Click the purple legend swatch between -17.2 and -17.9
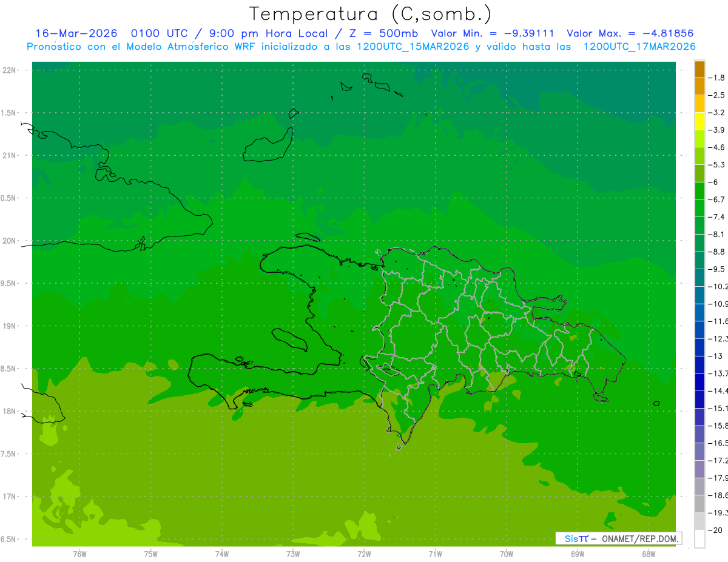This screenshot has width=728, height=562. (x=699, y=469)
